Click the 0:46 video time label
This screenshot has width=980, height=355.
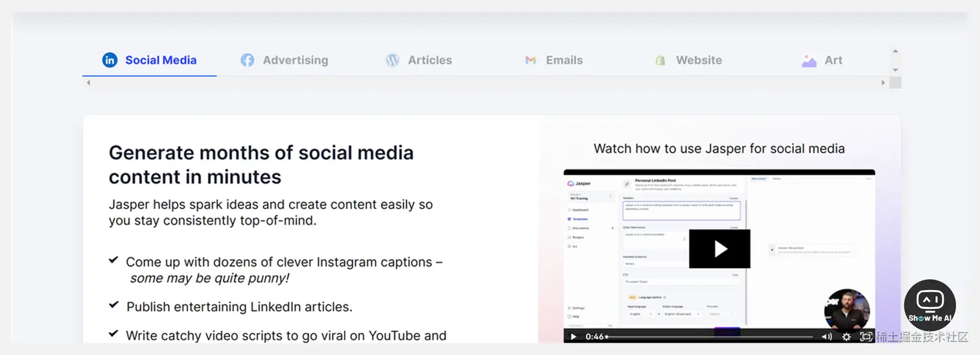pyautogui.click(x=595, y=336)
